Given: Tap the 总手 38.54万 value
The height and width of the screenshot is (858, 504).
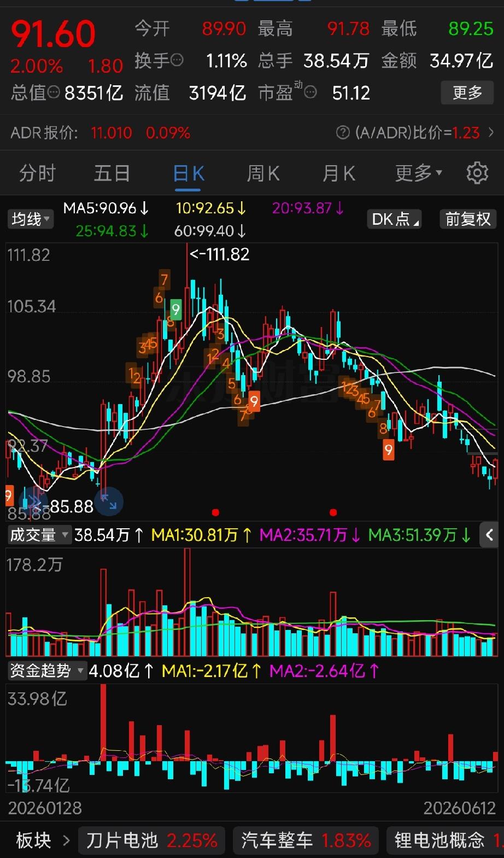Looking at the screenshot, I should point(336,60).
